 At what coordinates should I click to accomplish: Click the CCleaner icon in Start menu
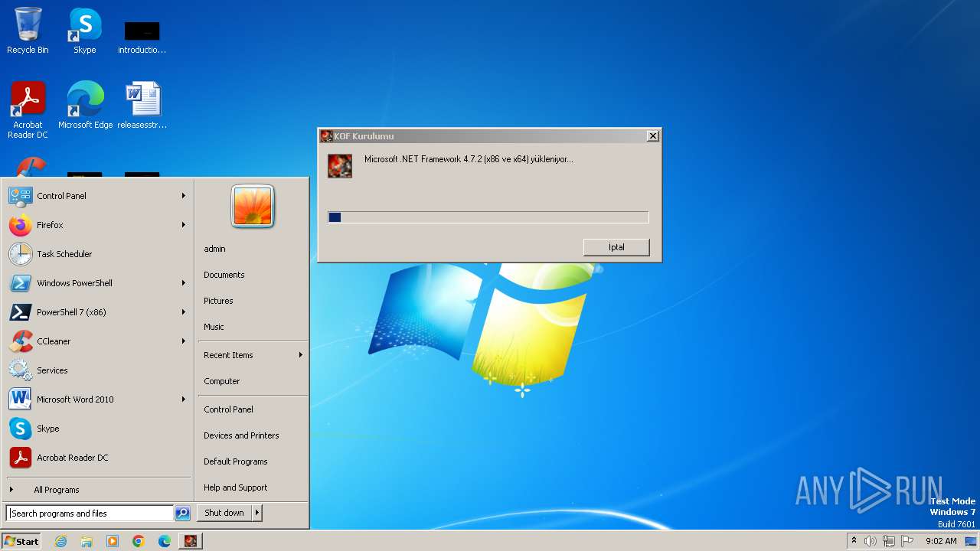pyautogui.click(x=21, y=341)
